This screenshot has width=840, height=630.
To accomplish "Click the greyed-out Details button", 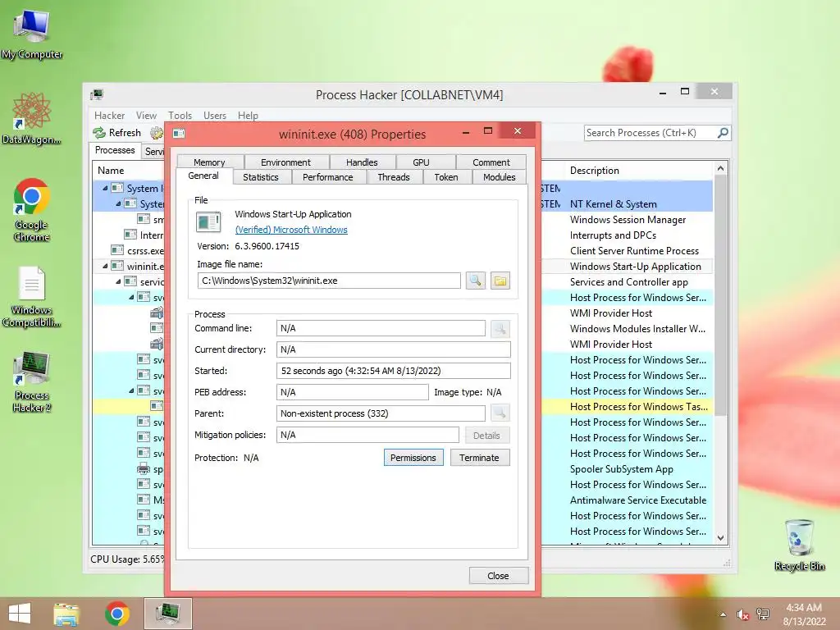I will pyautogui.click(x=486, y=436).
